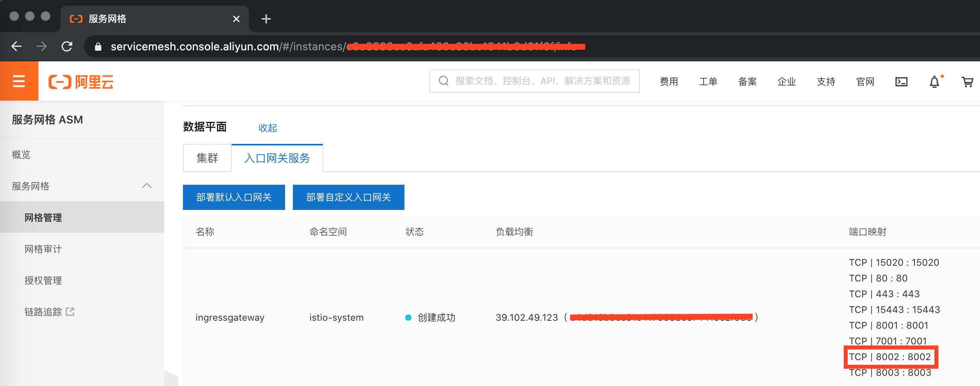980x386 pixels.
Task: Open the notification bell
Action: [x=935, y=81]
